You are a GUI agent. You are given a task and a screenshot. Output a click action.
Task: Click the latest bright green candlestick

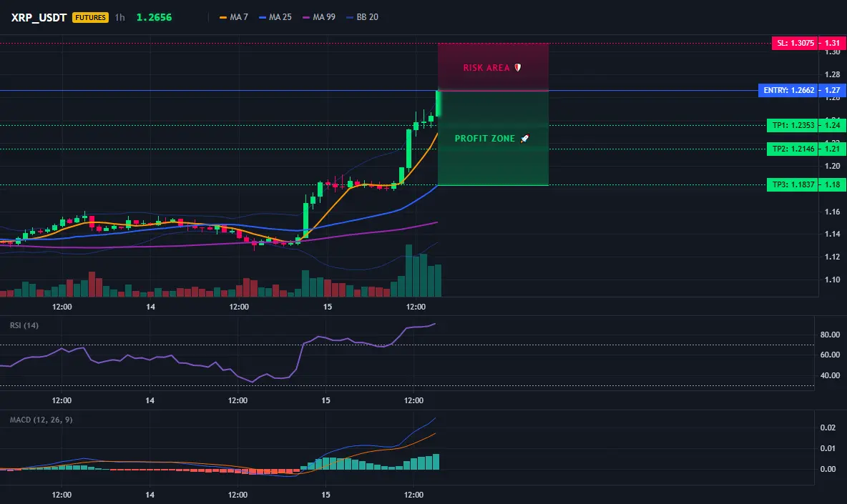(438, 104)
